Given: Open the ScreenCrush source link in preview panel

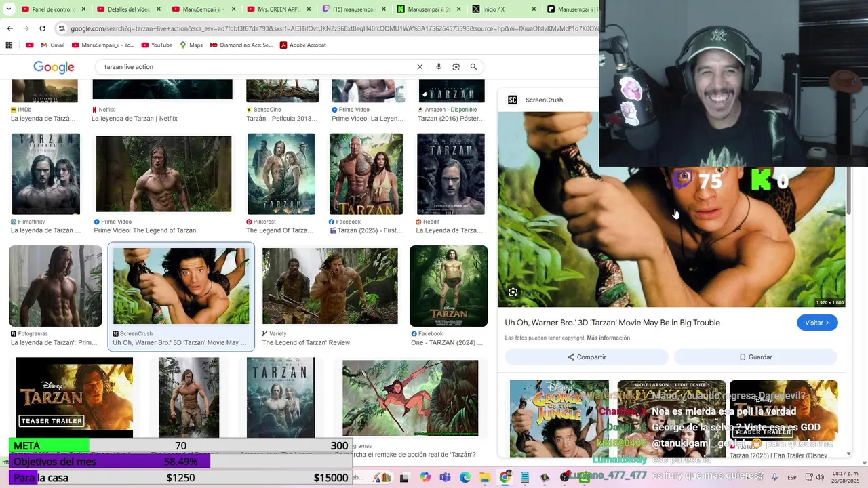Looking at the screenshot, I should click(x=535, y=100).
